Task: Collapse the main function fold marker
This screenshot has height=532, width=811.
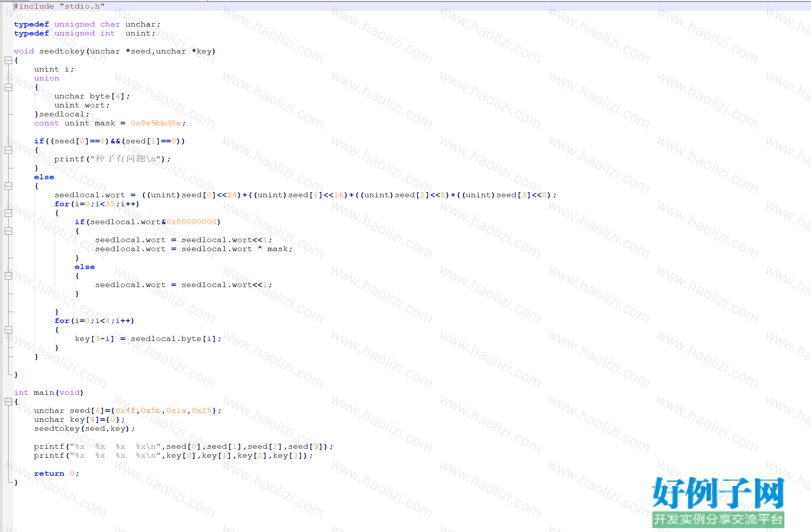Action: (8, 402)
